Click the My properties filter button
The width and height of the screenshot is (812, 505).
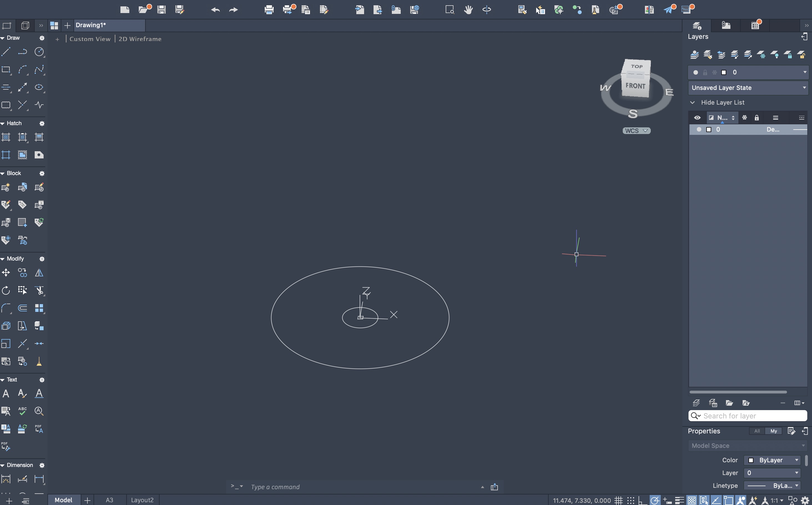[774, 431]
